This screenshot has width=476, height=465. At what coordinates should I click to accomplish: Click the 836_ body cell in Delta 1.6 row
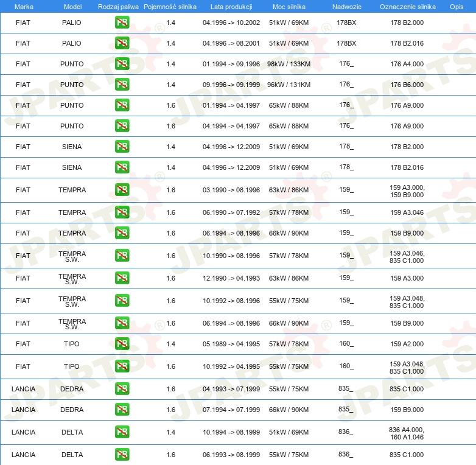[346, 455]
